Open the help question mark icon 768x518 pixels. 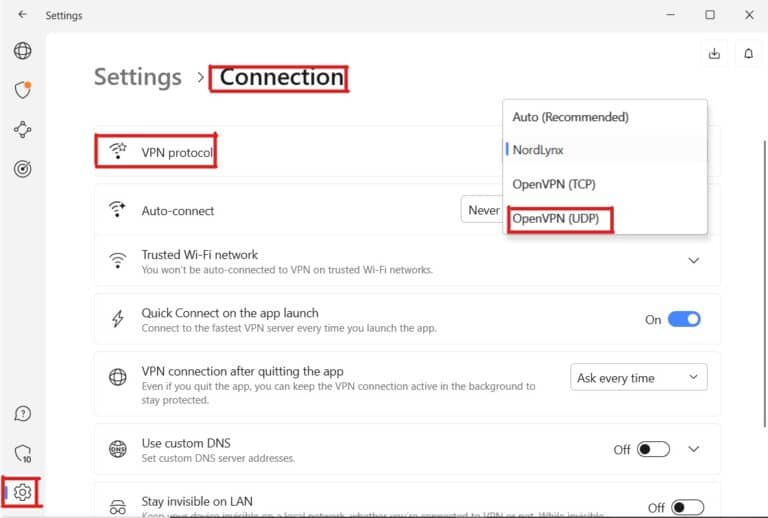(22, 414)
